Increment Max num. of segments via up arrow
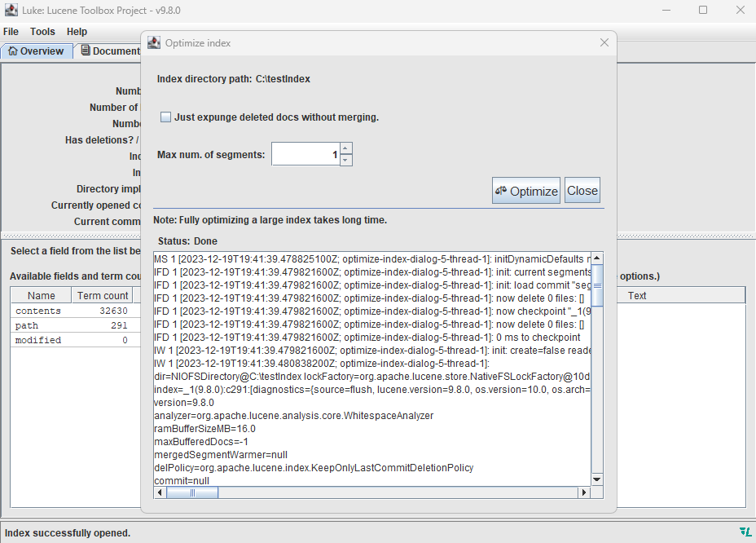 pos(345,148)
